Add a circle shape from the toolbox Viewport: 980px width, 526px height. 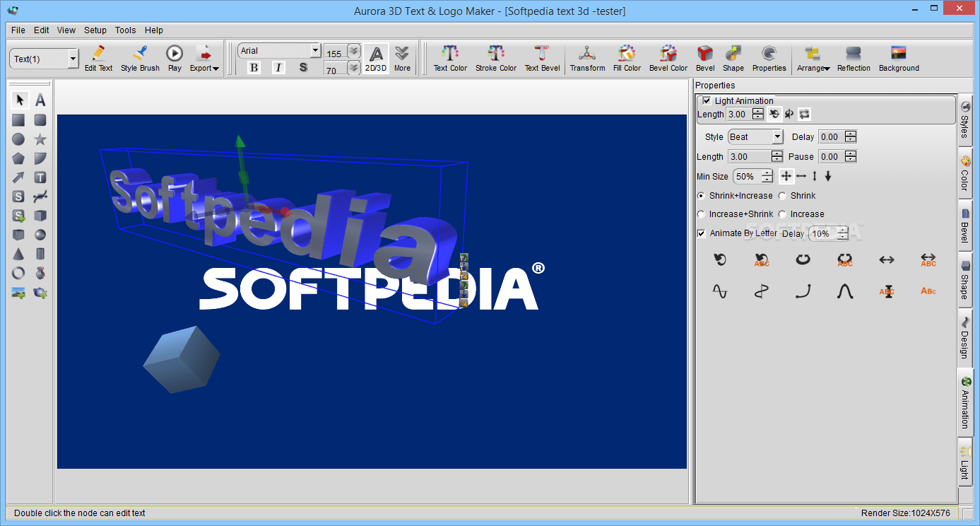(x=19, y=139)
